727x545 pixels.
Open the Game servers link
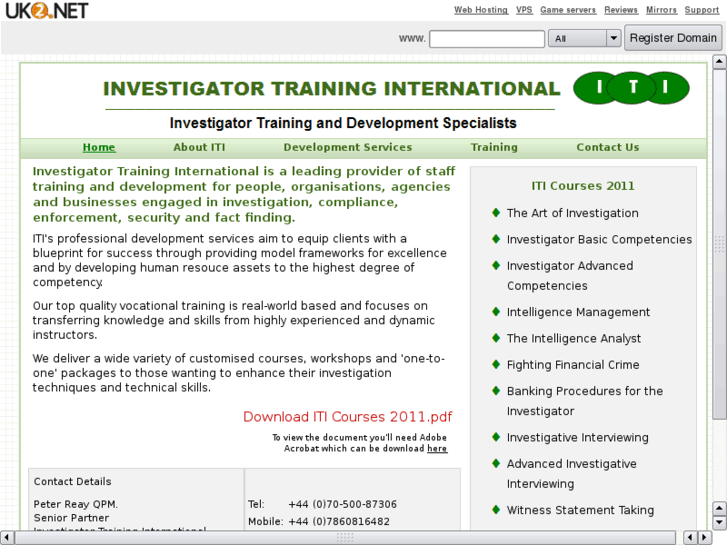click(568, 10)
